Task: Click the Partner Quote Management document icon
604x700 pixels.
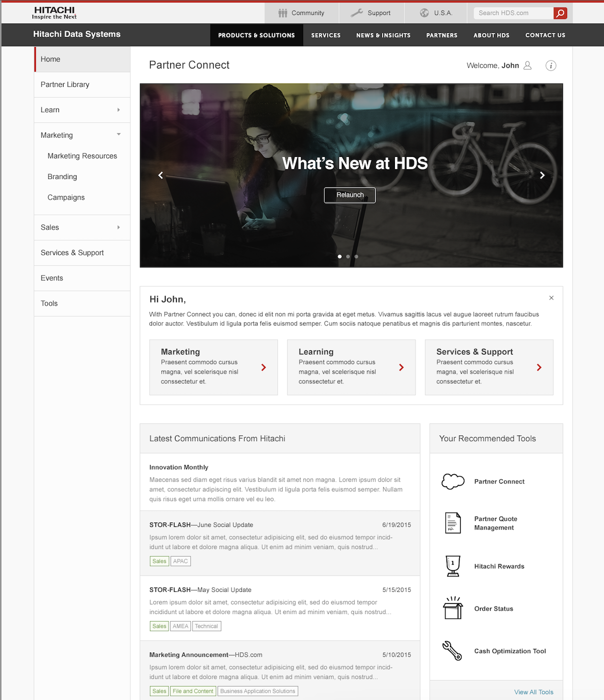Action: (x=452, y=523)
